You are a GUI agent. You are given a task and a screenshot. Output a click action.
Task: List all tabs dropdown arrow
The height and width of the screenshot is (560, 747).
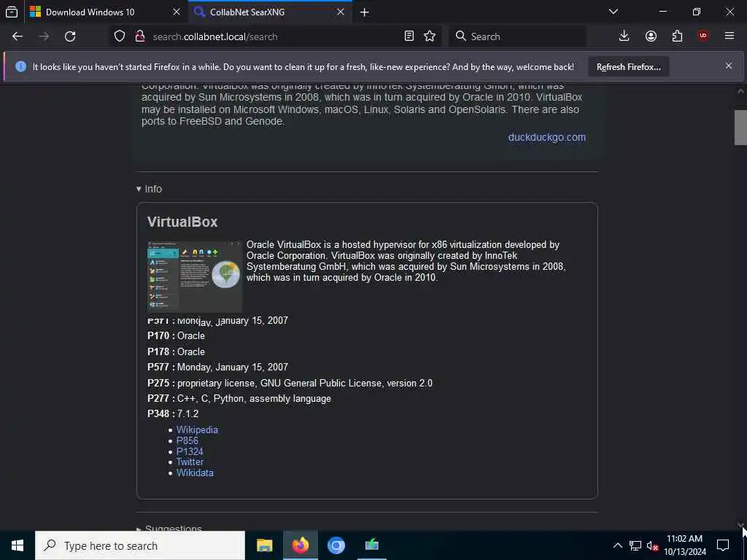(614, 12)
